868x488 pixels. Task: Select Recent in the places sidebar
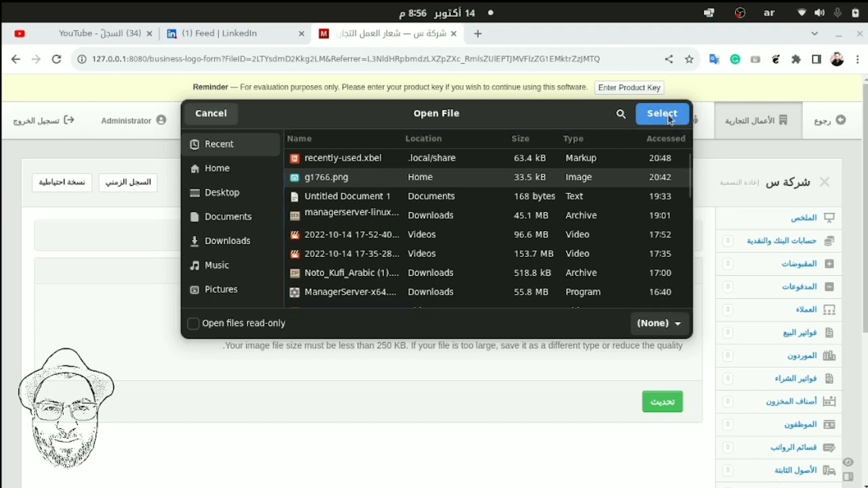[x=231, y=144]
